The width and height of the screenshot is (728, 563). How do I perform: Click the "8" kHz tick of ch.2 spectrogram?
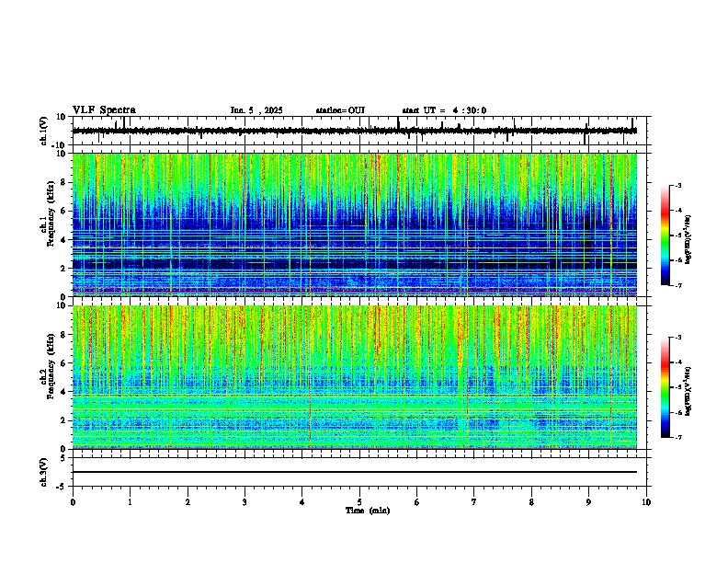(x=63, y=335)
